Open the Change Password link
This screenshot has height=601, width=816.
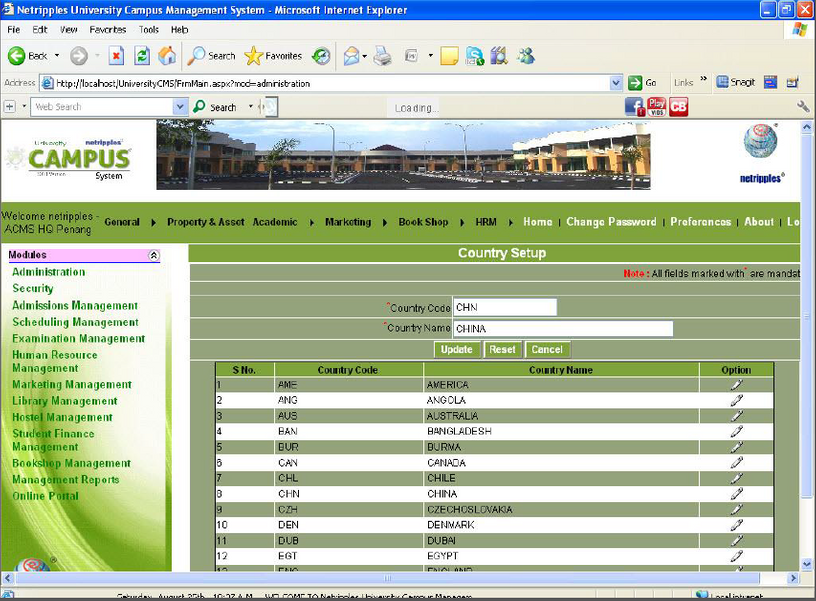pyautogui.click(x=611, y=222)
